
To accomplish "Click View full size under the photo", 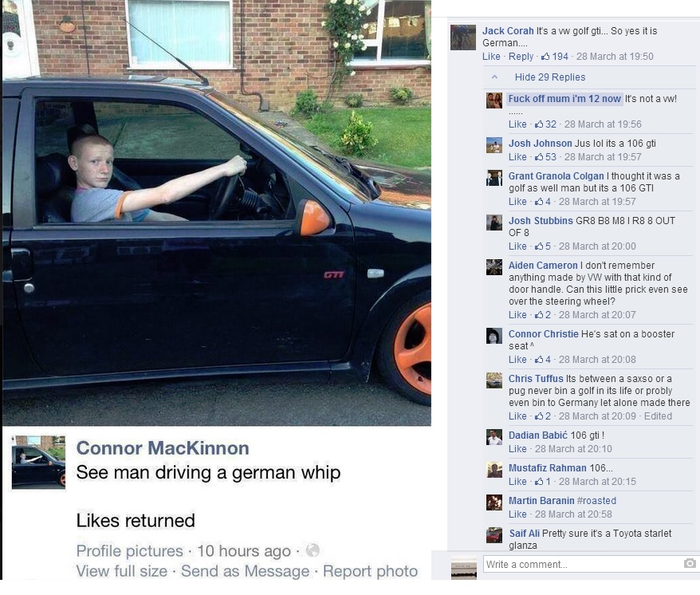I will coord(121,571).
